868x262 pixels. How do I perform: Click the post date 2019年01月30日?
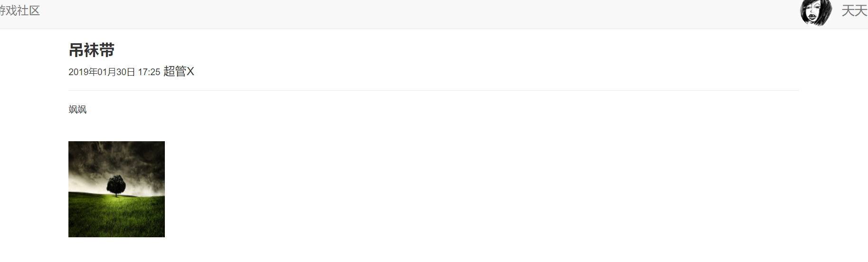[102, 72]
